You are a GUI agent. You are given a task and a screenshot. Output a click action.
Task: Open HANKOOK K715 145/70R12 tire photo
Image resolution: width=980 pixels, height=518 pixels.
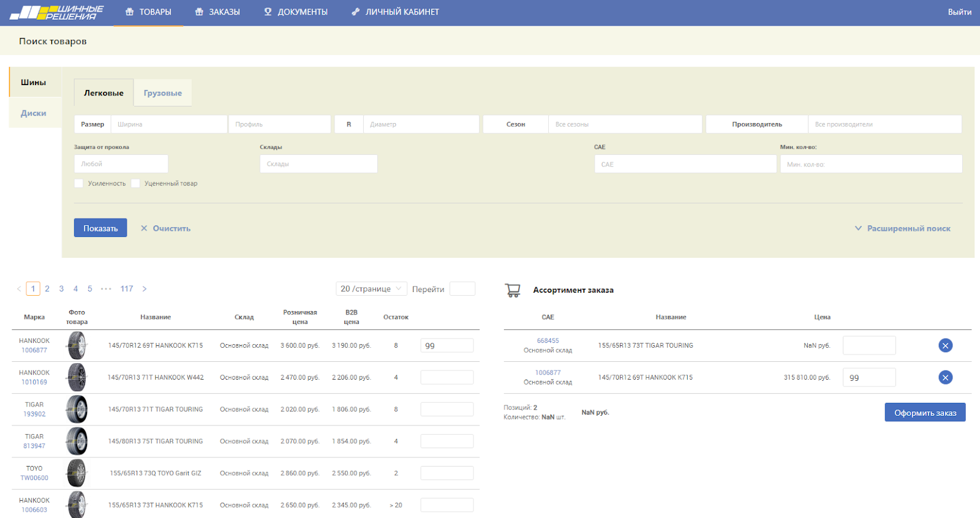pos(77,345)
